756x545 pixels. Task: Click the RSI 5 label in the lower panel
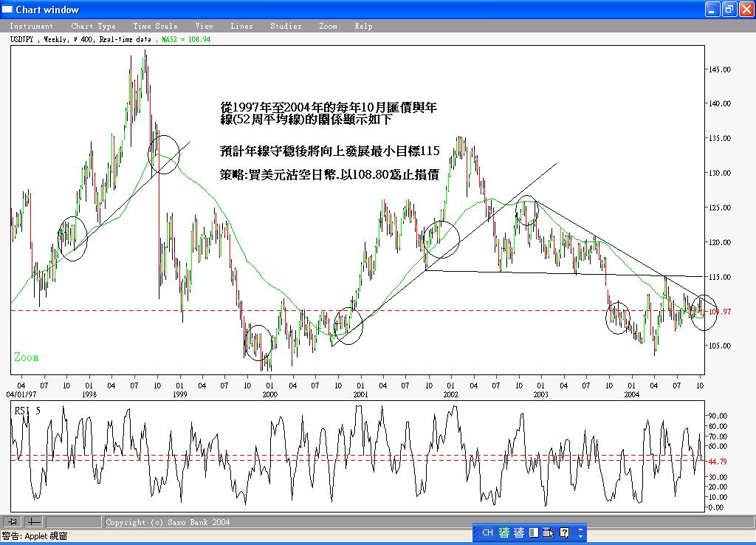(x=27, y=411)
